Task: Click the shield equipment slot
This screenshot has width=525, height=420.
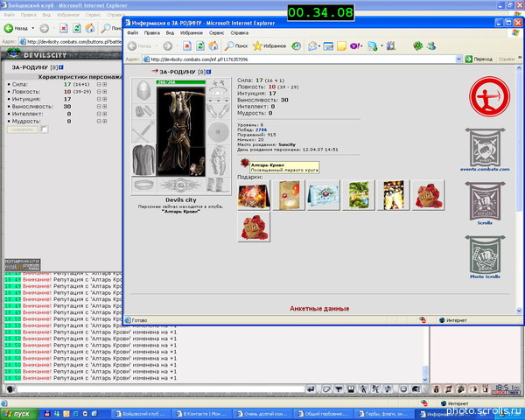Action: tap(218, 131)
